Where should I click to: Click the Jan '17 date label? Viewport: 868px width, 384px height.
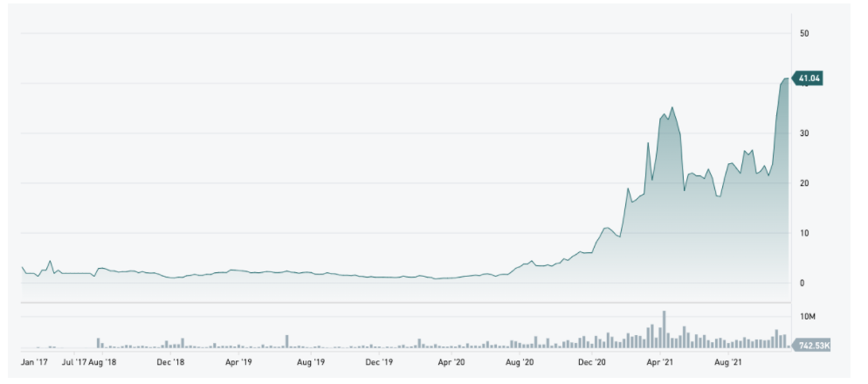coord(34,362)
